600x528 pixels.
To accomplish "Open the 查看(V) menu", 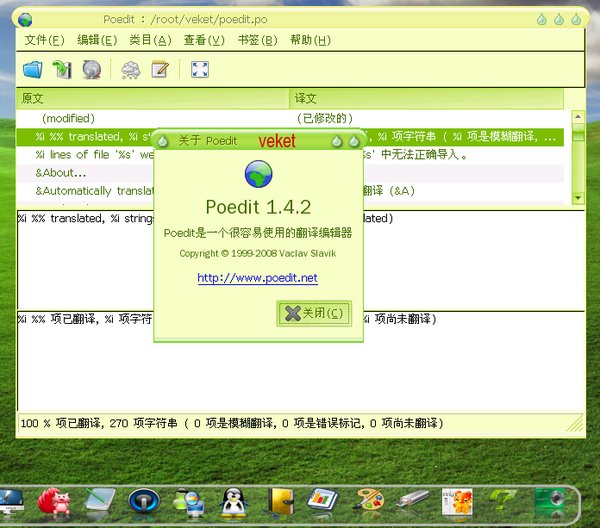I will click(x=204, y=40).
